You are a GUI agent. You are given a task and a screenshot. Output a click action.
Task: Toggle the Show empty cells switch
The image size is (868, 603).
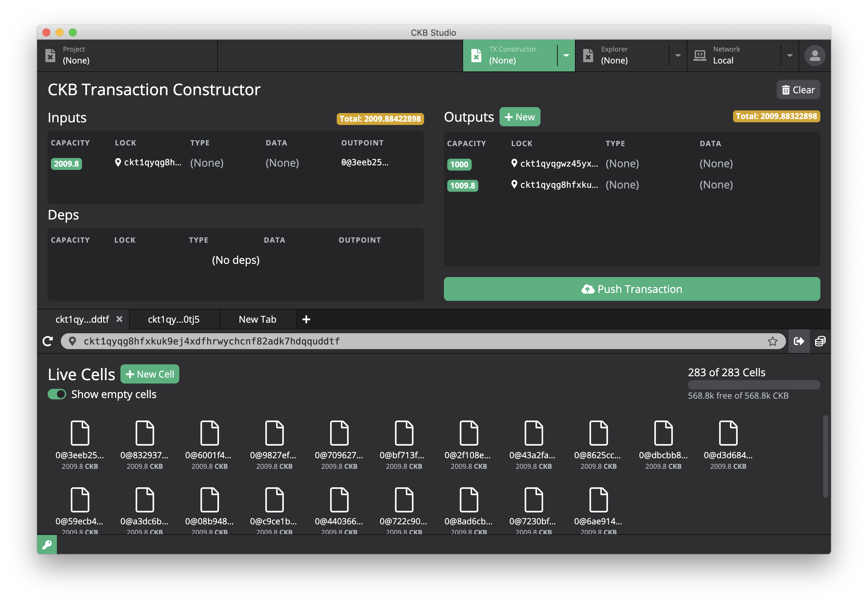click(x=57, y=394)
